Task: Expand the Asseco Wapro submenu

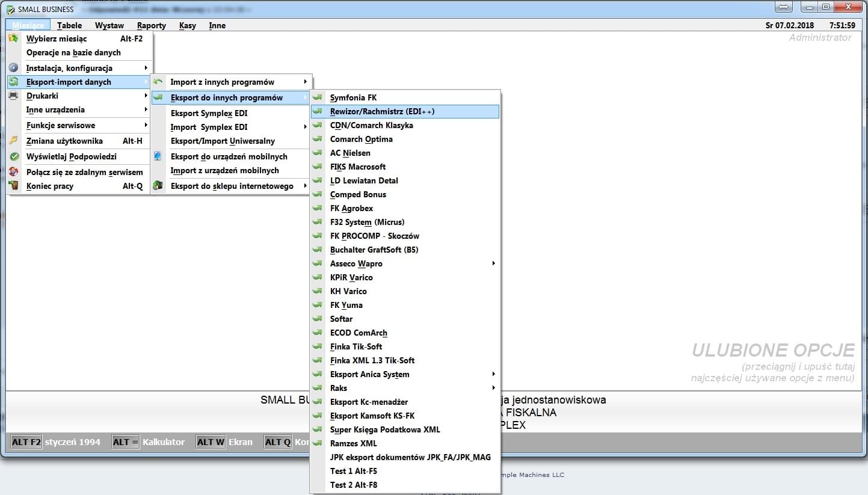Action: point(405,263)
